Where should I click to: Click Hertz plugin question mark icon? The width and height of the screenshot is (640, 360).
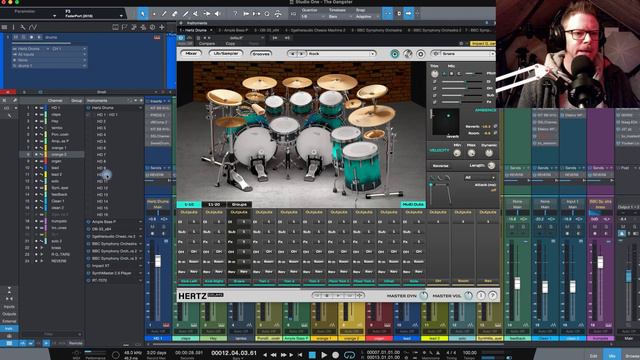pos(493,295)
